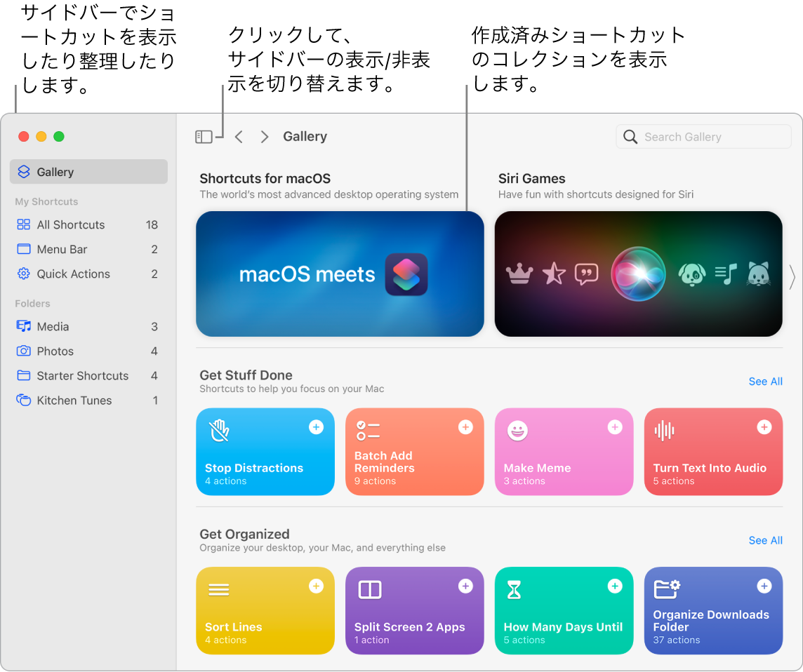
Task: Add the Make Meme shortcut
Action: (615, 426)
